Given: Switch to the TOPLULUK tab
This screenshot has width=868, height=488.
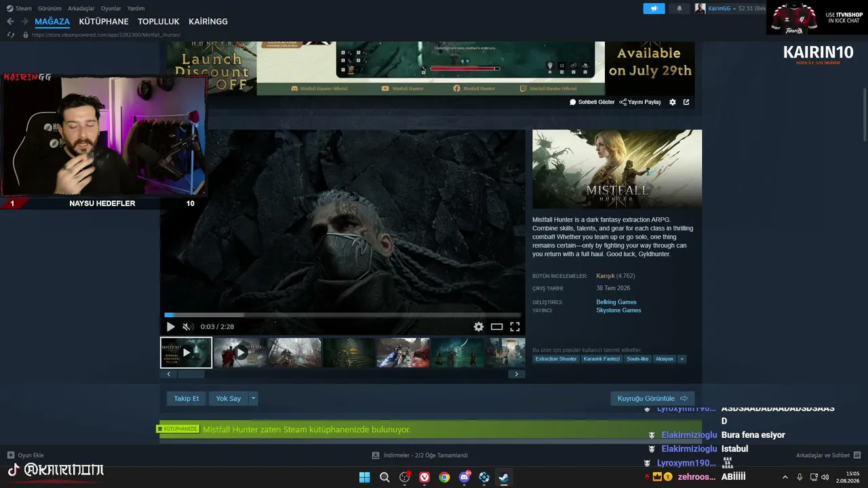Looking at the screenshot, I should pos(159,22).
